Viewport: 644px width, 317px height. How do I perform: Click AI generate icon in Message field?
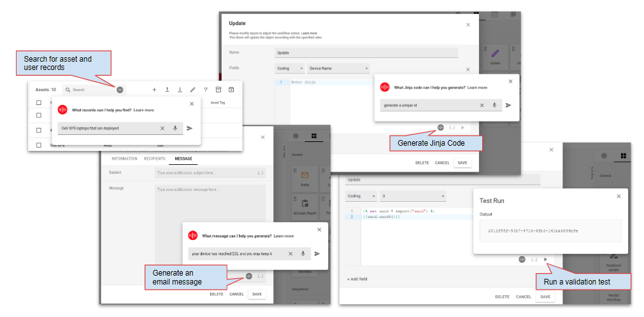point(248,276)
